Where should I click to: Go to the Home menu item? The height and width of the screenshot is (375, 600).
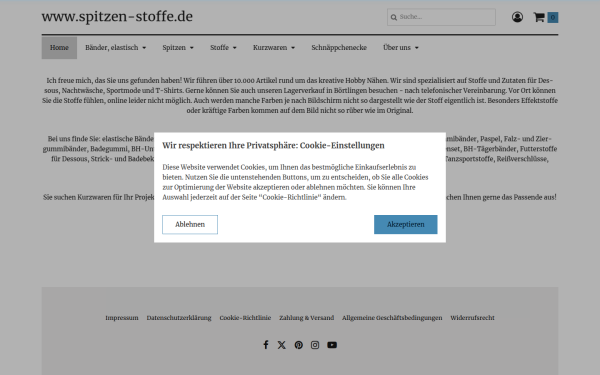[x=59, y=47]
